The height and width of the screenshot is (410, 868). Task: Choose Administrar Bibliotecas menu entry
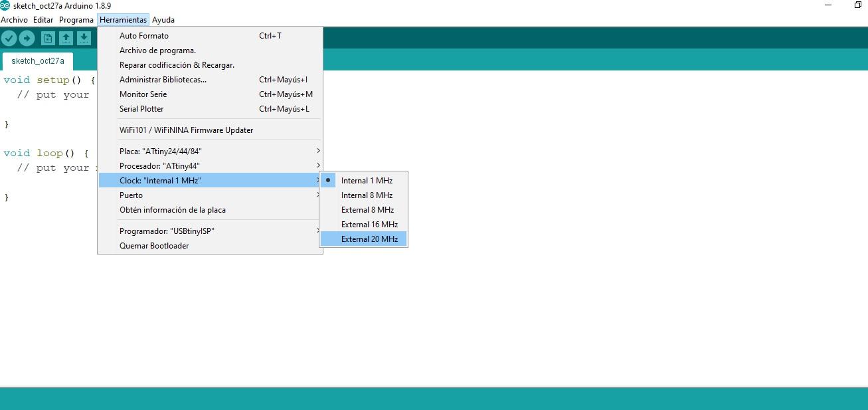point(163,80)
